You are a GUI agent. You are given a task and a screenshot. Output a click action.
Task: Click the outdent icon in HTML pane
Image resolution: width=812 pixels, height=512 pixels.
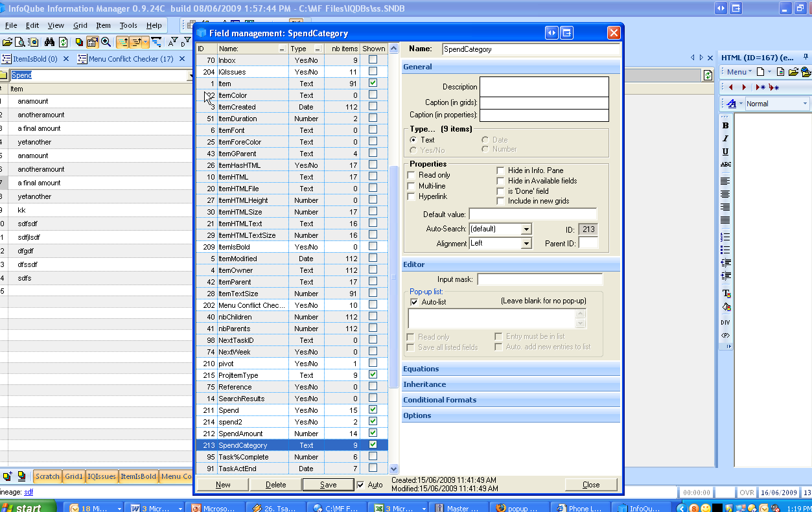point(725,263)
